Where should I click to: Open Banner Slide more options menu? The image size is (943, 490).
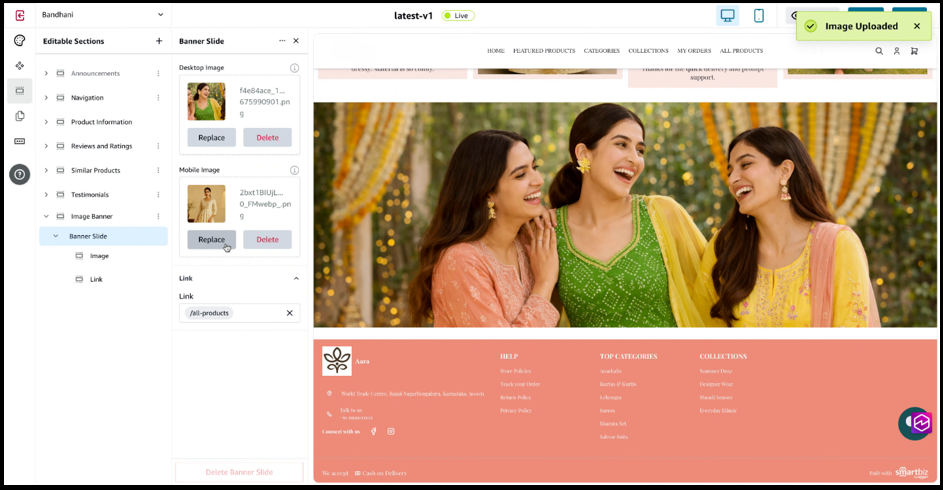click(282, 41)
